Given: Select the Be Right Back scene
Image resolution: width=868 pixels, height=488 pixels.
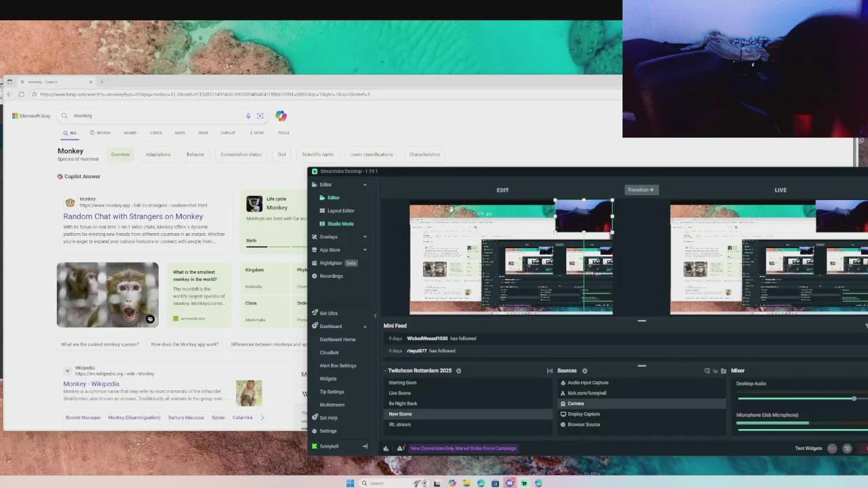Looking at the screenshot, I should click(468, 403).
